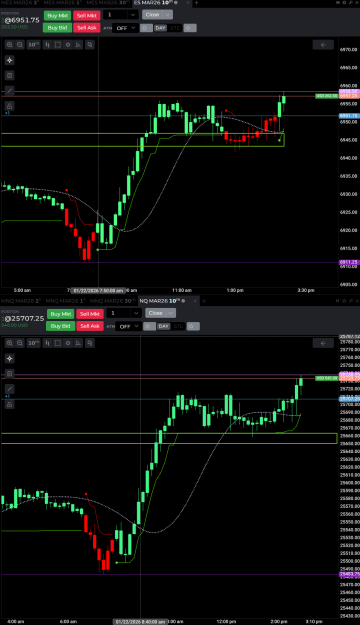Zoom in on the ES chart
The width and height of the screenshot is (360, 625).
click(x=10, y=45)
